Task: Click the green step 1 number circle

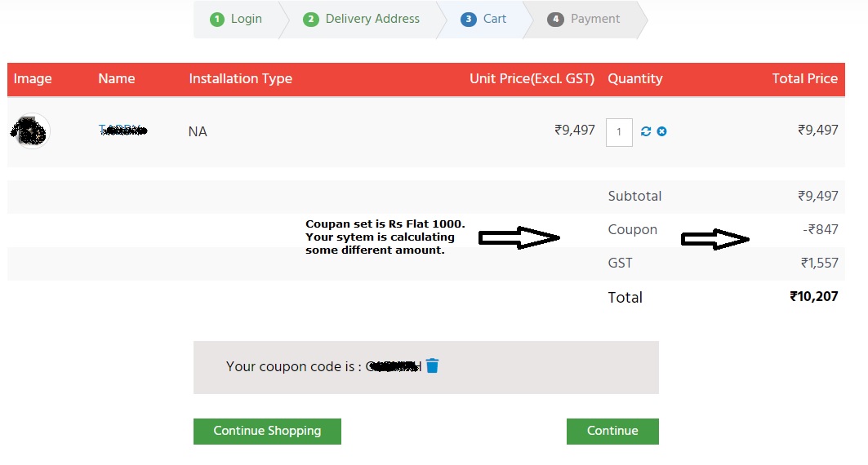Action: (x=216, y=20)
